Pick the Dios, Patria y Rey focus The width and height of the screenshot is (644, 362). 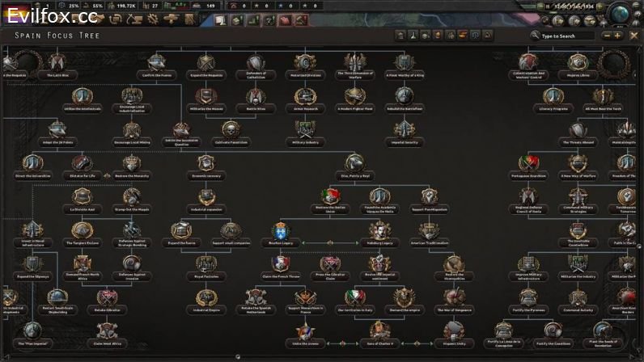click(355, 164)
